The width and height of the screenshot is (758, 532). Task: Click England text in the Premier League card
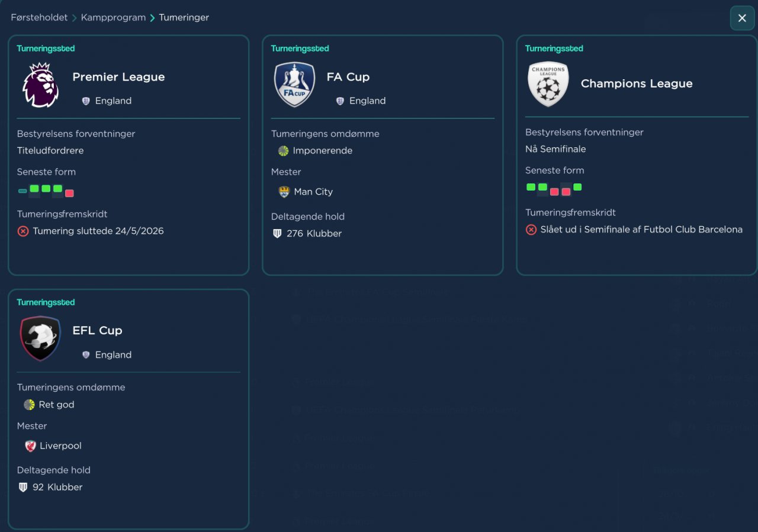click(113, 101)
